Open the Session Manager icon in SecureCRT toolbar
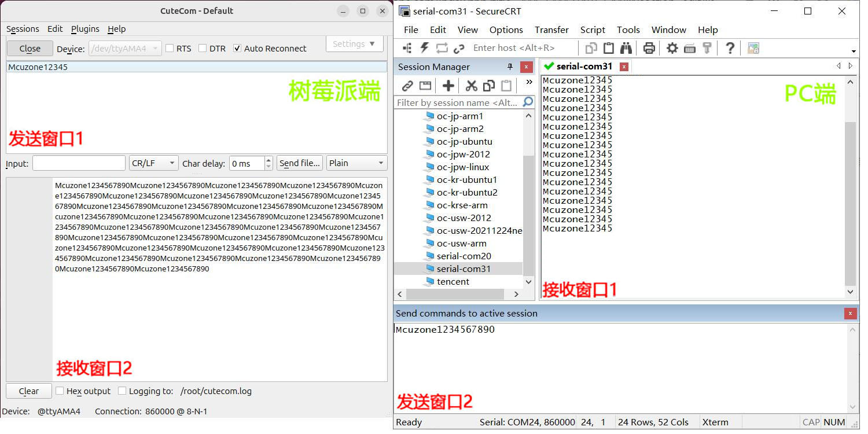 pos(407,48)
